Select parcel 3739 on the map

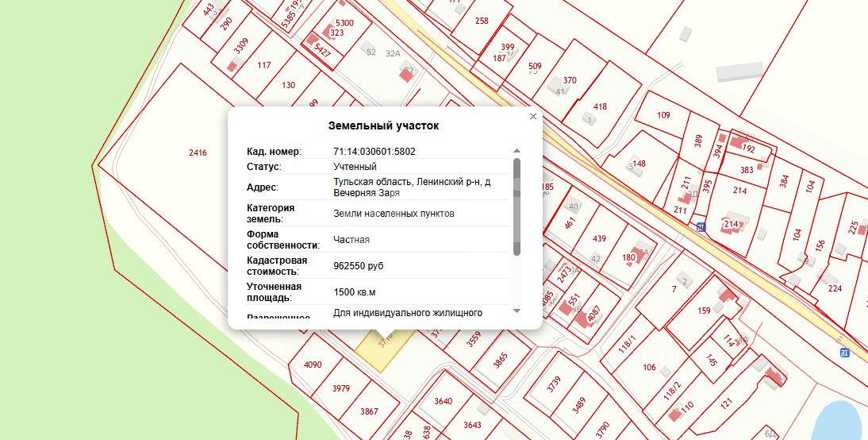pyautogui.click(x=554, y=384)
